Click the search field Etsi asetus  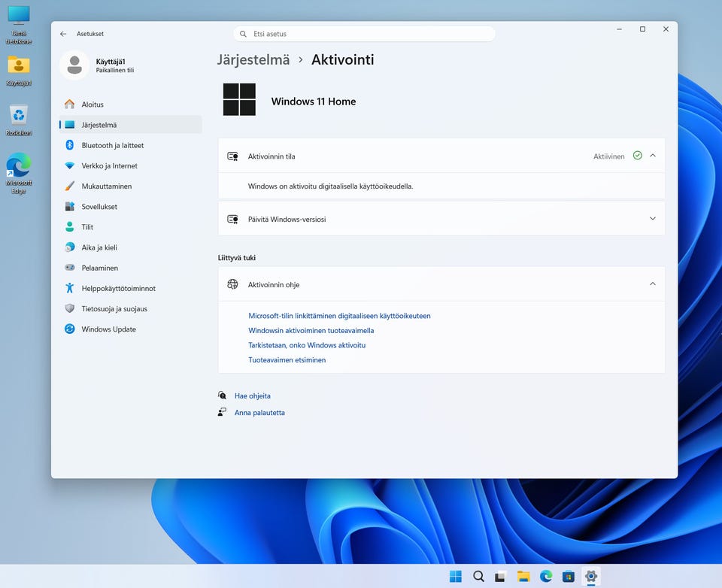coord(364,34)
